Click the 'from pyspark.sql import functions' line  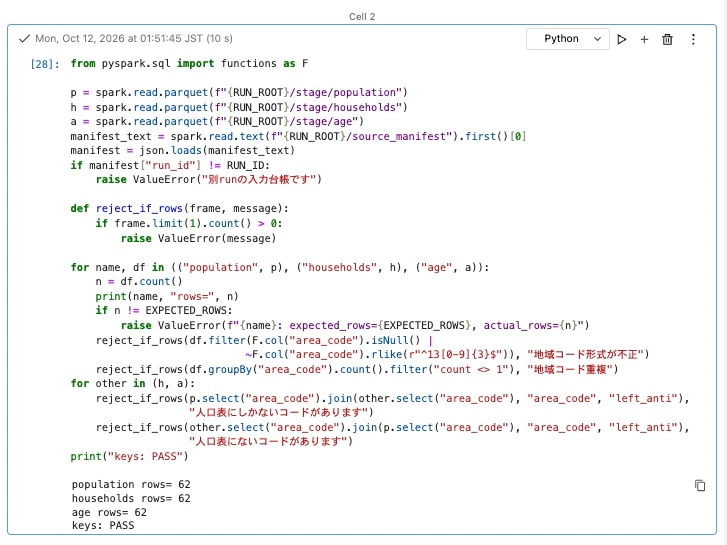pos(189,64)
